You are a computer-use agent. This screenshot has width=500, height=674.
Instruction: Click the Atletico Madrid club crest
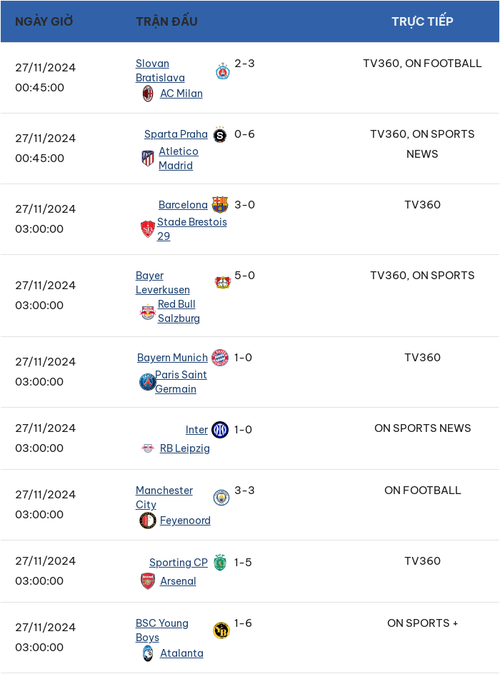(148, 158)
